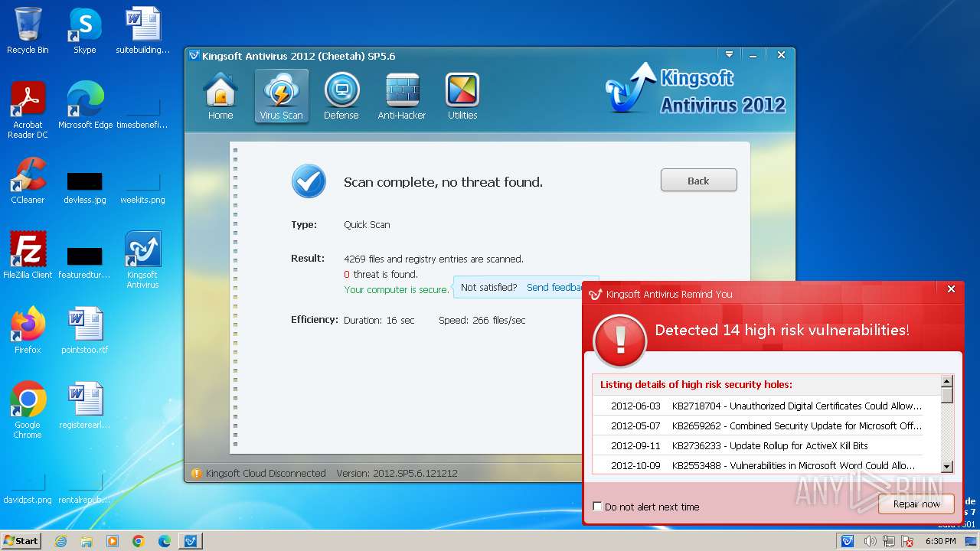This screenshot has width=980, height=551.
Task: Click the Windows Start button
Action: point(21,541)
